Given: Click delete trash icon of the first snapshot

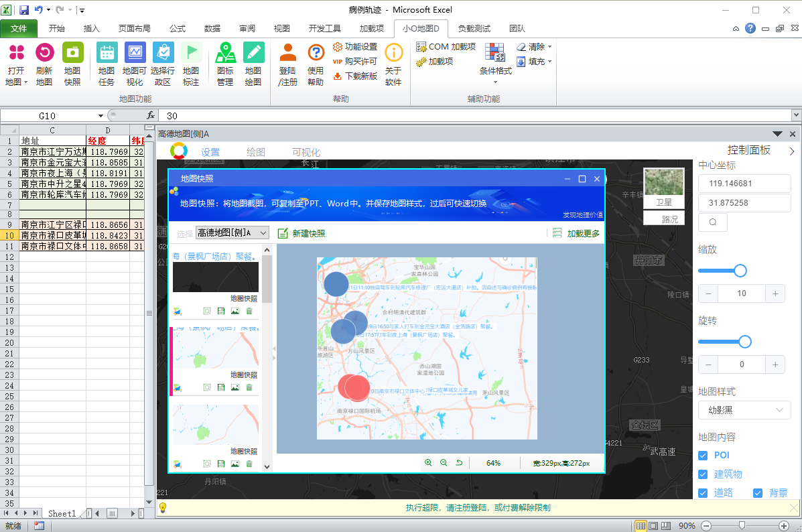Looking at the screenshot, I should pyautogui.click(x=249, y=311).
